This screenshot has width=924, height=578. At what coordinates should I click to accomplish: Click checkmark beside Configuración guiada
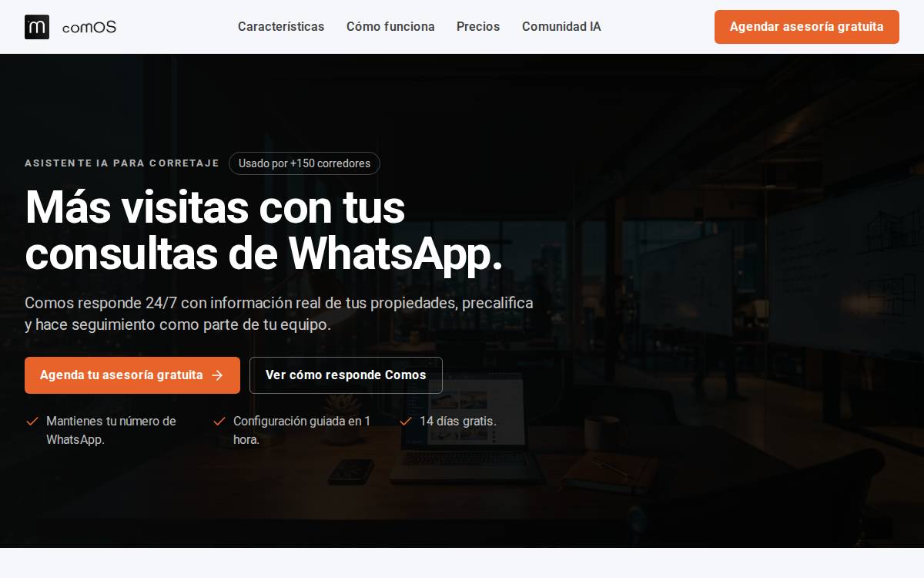tap(219, 421)
